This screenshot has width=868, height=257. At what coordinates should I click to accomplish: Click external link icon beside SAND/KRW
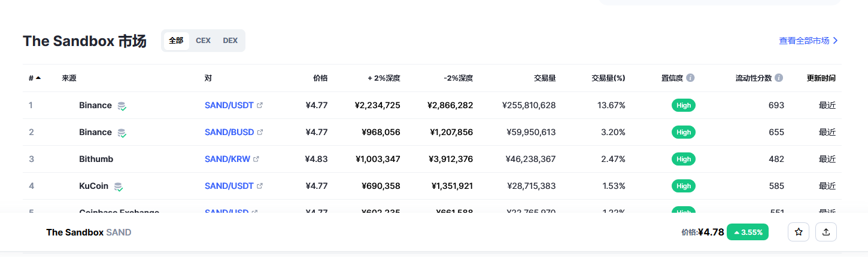[256, 159]
